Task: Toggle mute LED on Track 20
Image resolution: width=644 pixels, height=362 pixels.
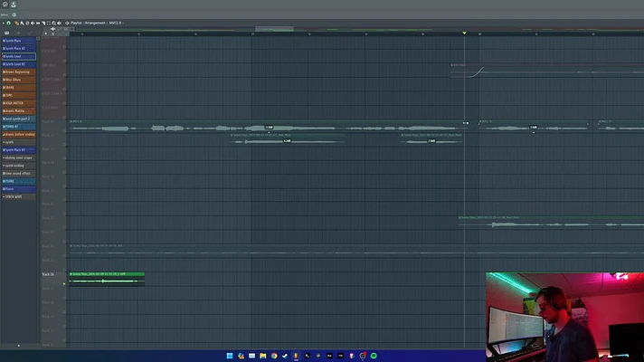Action: coord(64,200)
